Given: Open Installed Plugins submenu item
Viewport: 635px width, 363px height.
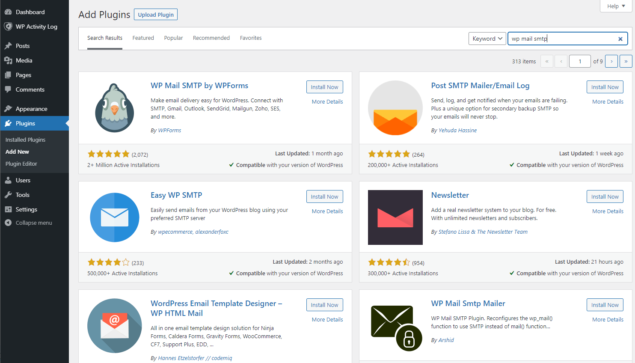Looking at the screenshot, I should tap(25, 140).
